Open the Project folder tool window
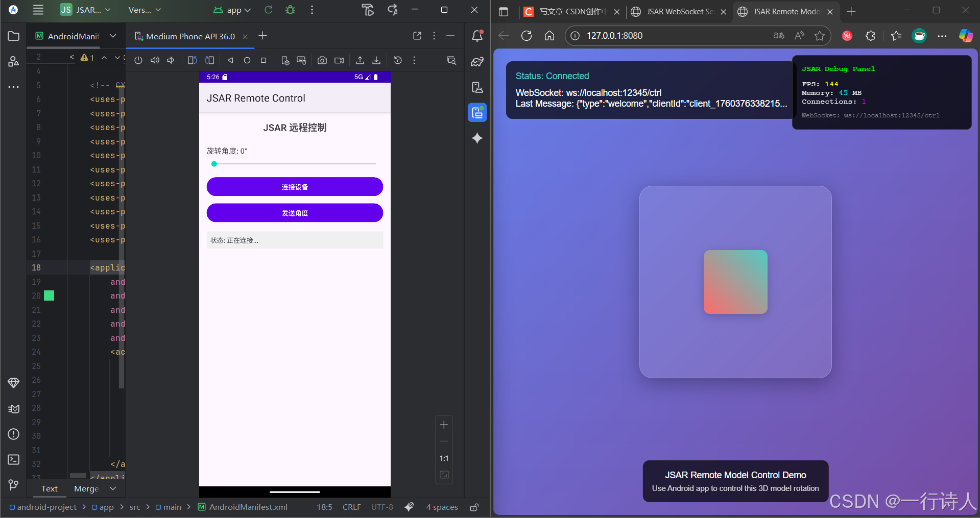Viewport: 980px width, 518px height. (x=14, y=36)
